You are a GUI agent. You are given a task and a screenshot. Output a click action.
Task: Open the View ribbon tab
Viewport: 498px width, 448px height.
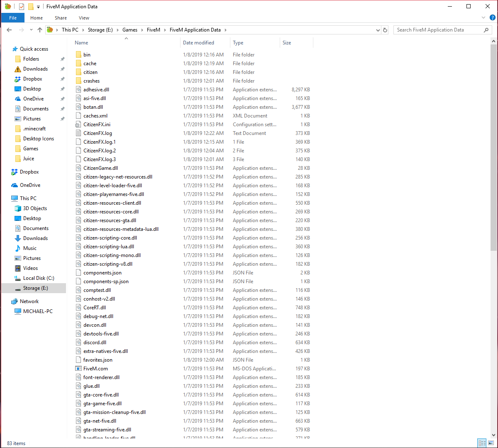(x=84, y=18)
